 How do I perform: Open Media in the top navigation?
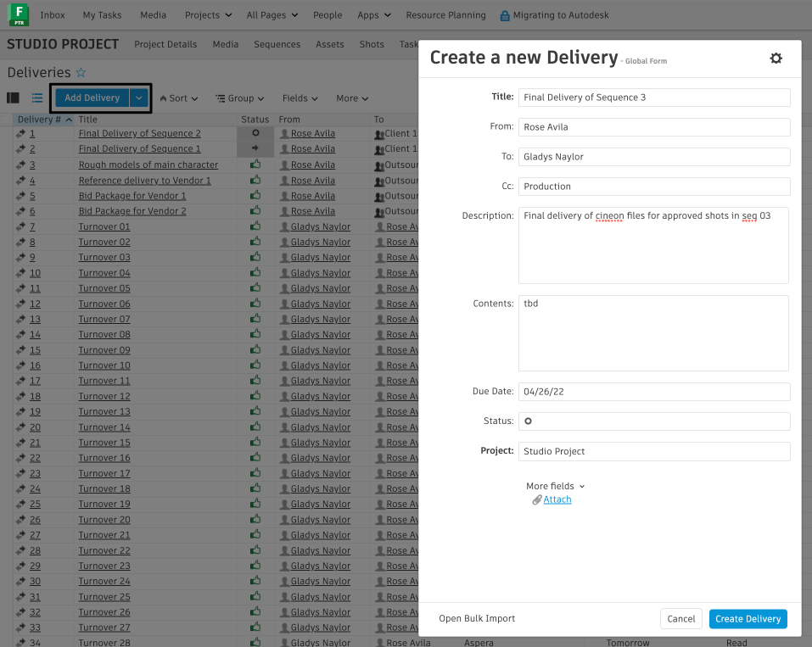154,15
